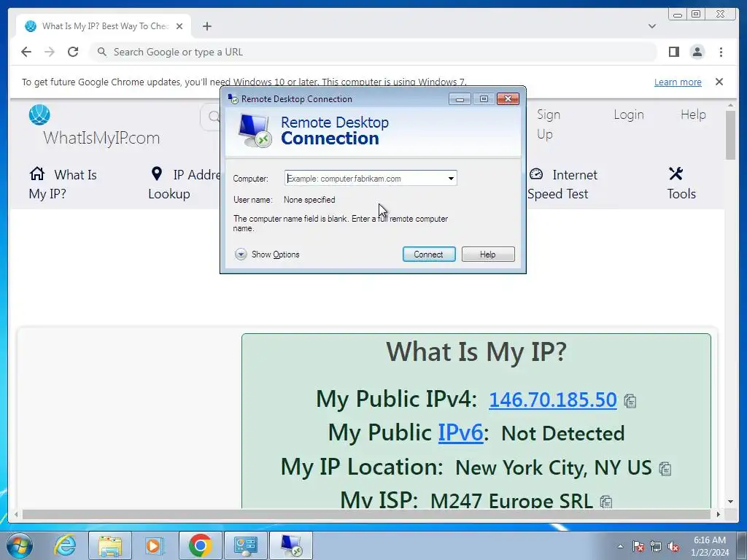
Task: Expand the Chrome tab search chevron
Action: tap(652, 26)
